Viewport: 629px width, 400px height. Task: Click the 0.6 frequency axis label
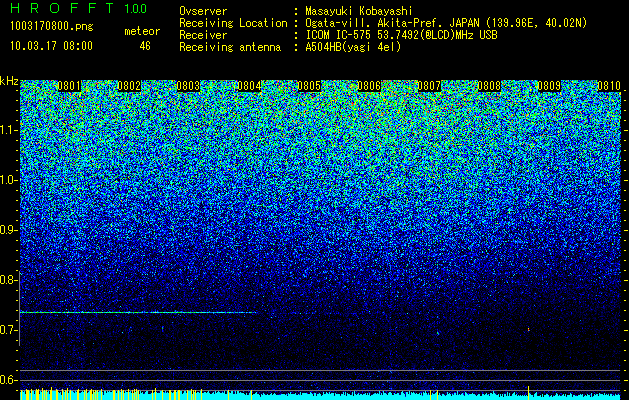coord(9,380)
